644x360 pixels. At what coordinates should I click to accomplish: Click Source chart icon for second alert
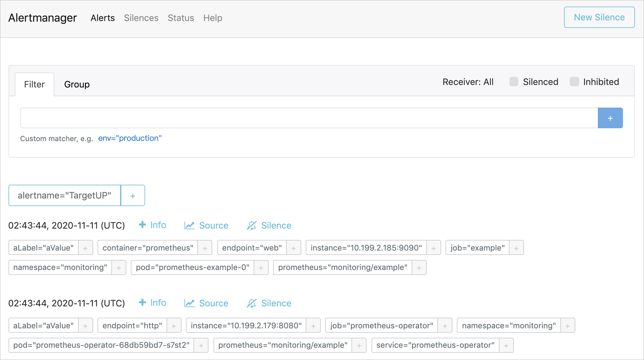coord(189,303)
